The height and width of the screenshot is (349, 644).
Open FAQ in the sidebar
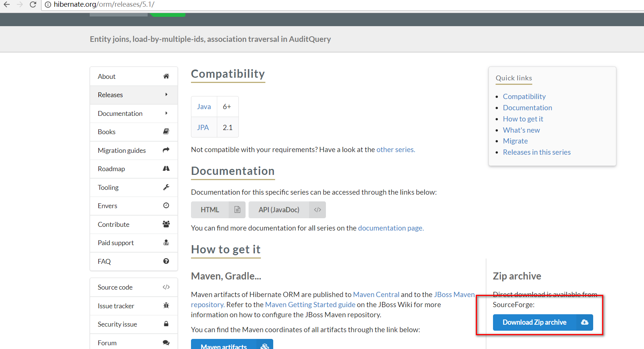134,261
